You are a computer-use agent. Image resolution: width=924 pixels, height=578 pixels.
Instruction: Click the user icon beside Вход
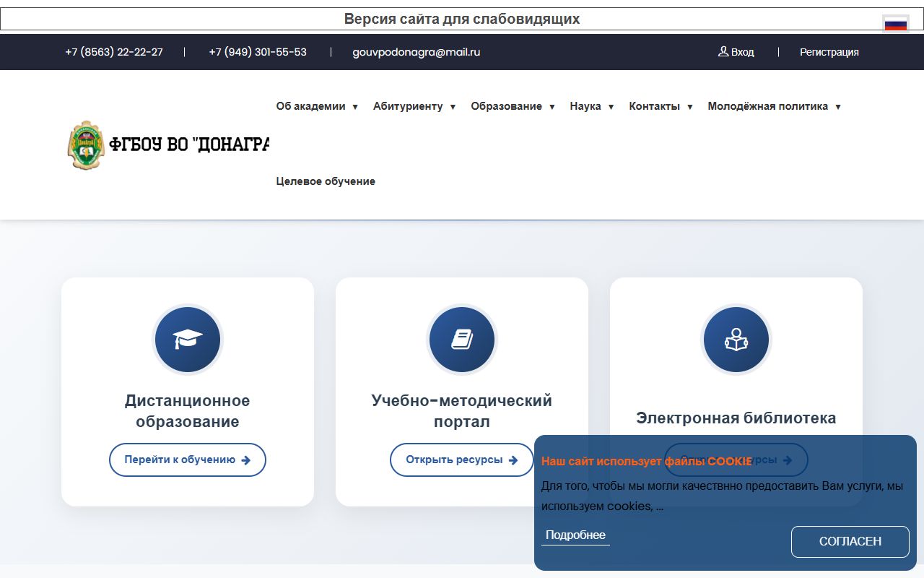point(723,51)
